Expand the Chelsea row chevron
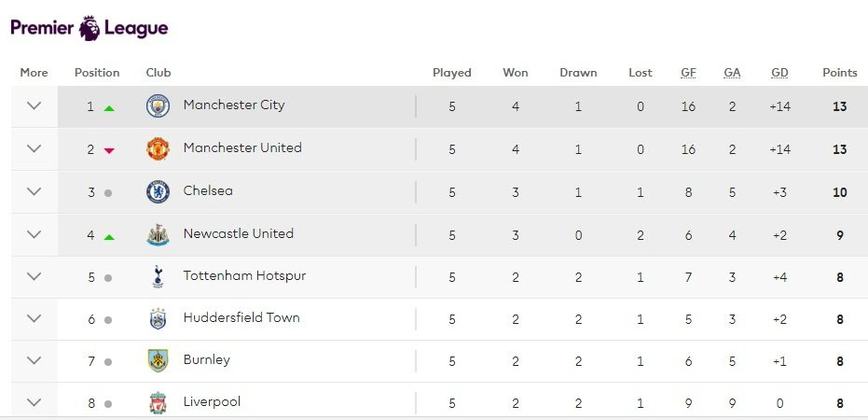Screen dimensions: 868x420 click(34, 191)
